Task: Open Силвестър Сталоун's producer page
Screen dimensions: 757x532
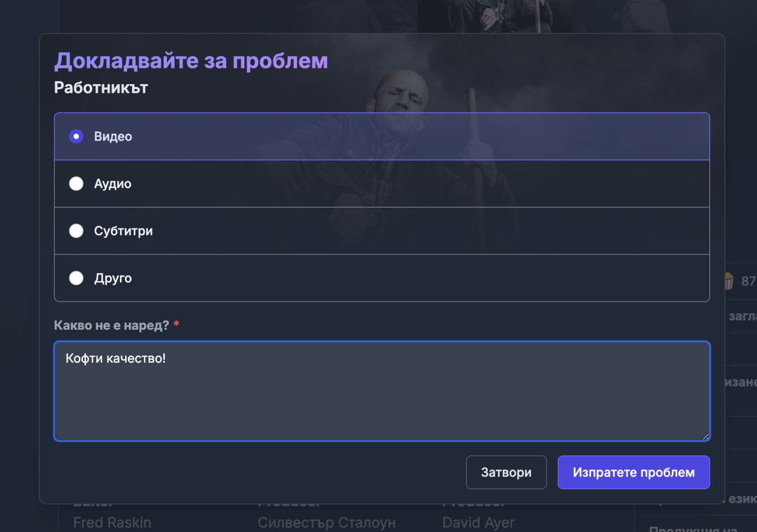Action: point(327,522)
